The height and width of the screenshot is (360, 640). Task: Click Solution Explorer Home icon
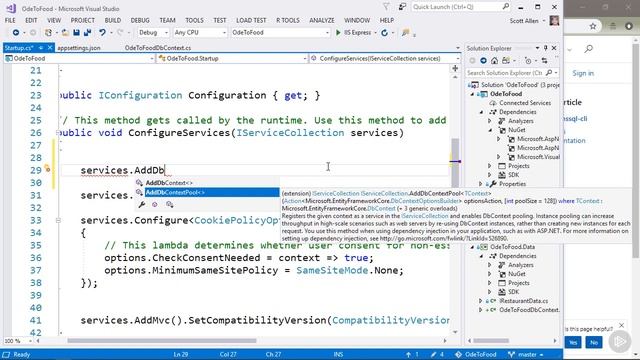(494, 61)
